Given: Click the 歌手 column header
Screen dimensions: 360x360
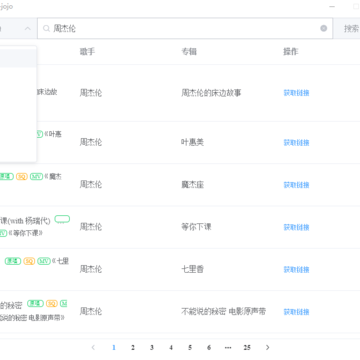Looking at the screenshot, I should click(87, 51).
